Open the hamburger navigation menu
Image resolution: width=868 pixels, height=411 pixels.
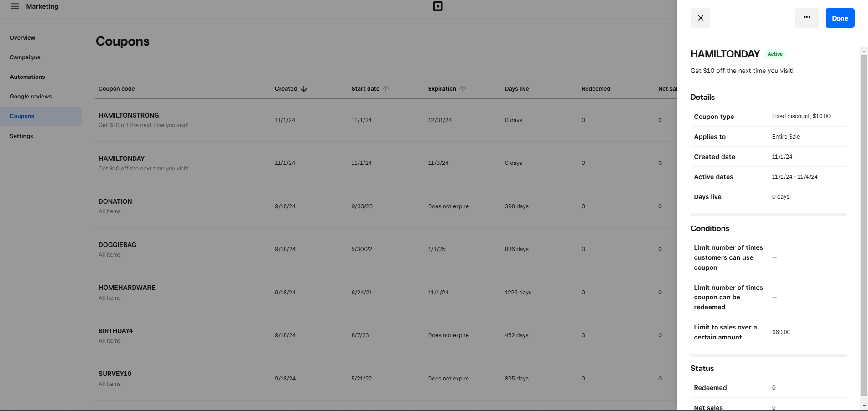(15, 6)
